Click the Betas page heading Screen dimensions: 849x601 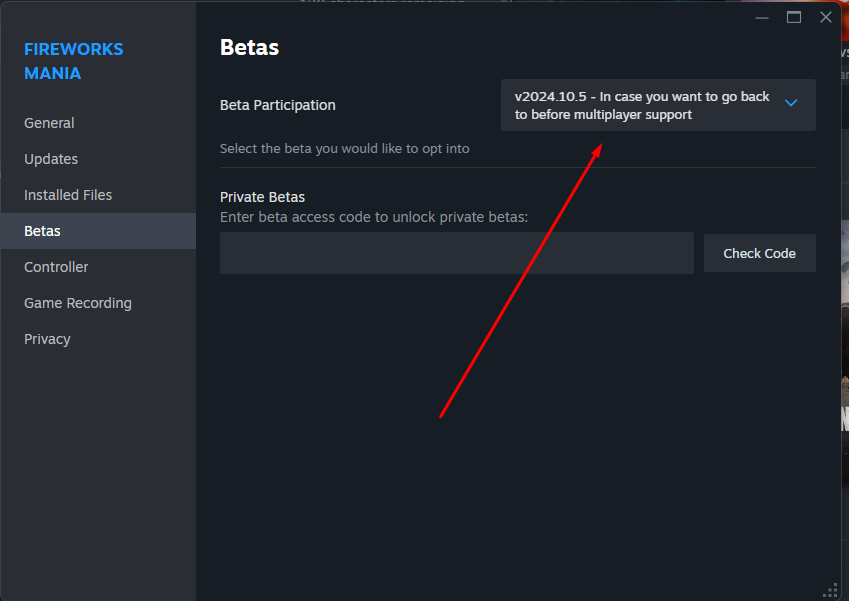(x=249, y=46)
